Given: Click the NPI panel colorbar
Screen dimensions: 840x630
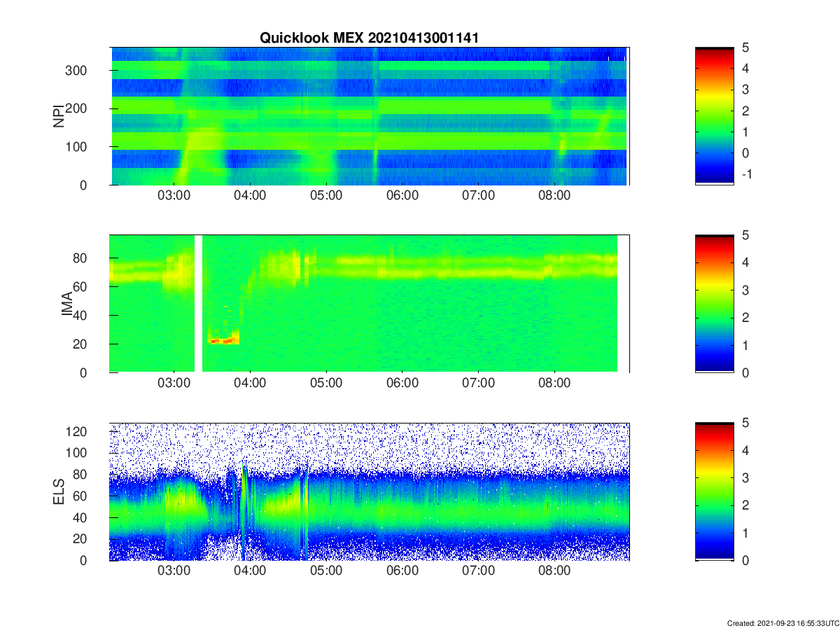Looking at the screenshot, I should [715, 115].
